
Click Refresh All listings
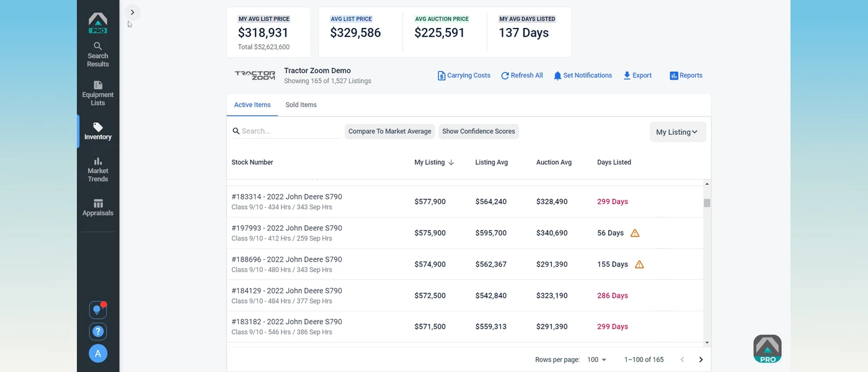(521, 76)
